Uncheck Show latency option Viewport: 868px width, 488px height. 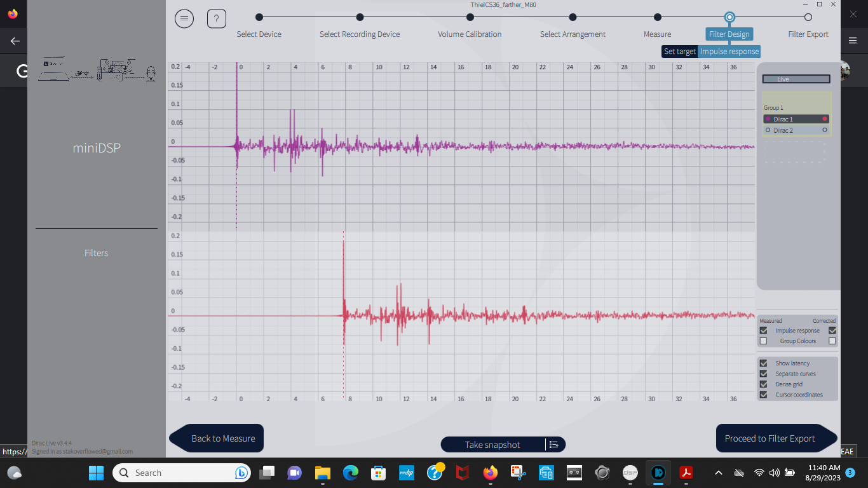click(x=764, y=363)
